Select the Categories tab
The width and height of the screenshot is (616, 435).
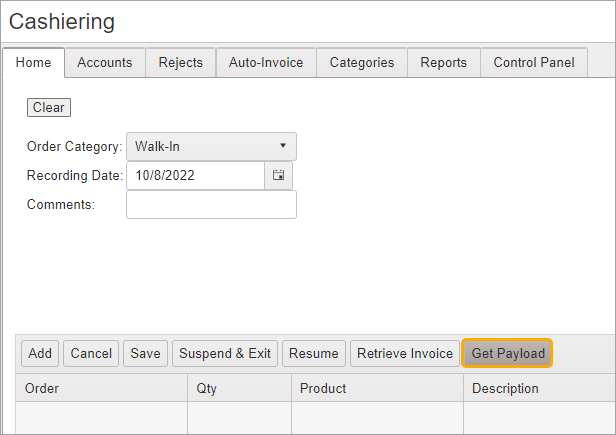click(361, 62)
